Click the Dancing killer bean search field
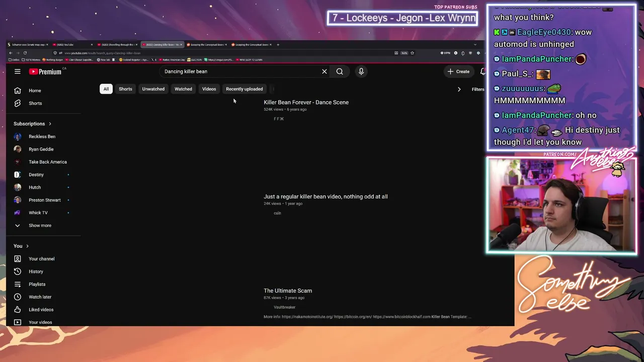 (x=242, y=71)
